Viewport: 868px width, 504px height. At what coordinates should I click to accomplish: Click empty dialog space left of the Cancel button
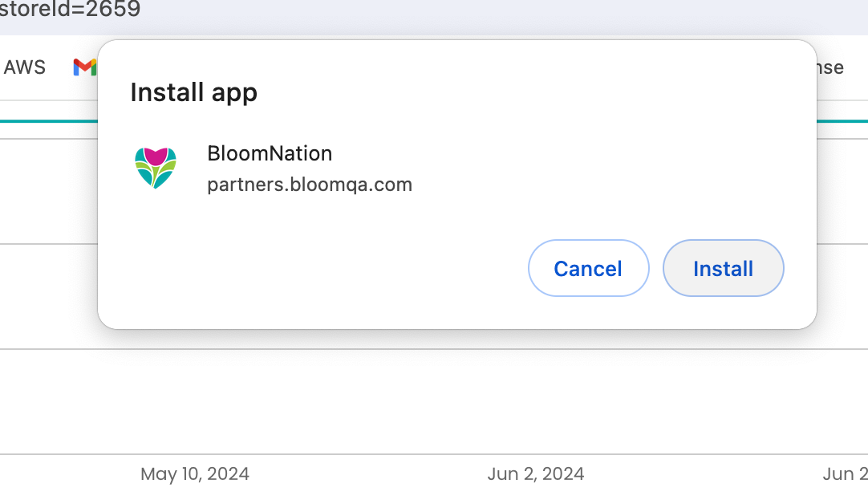click(x=321, y=268)
